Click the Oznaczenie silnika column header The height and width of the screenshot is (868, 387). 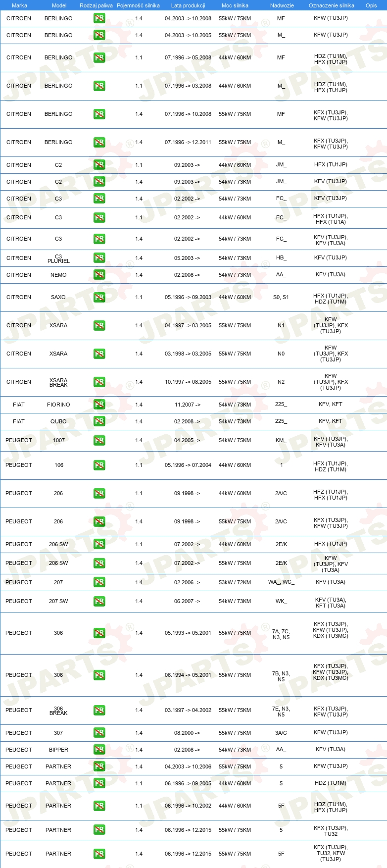click(x=331, y=5)
